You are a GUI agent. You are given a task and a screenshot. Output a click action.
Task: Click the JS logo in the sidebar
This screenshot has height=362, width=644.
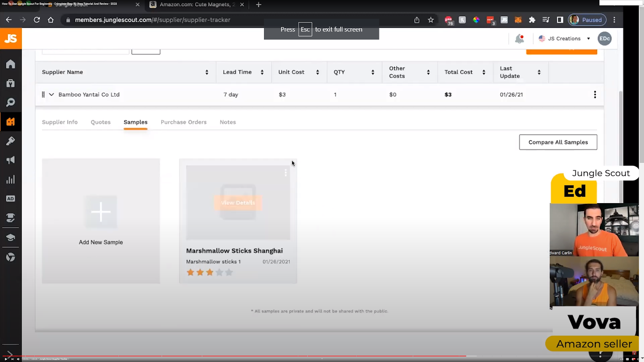[x=11, y=39]
